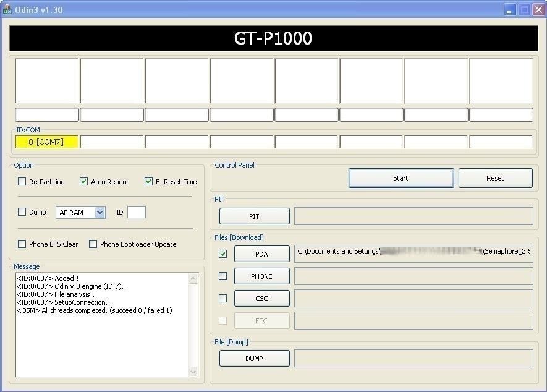Open the PIT file browser button
Viewport: 547px width, 392px height.
(x=254, y=216)
